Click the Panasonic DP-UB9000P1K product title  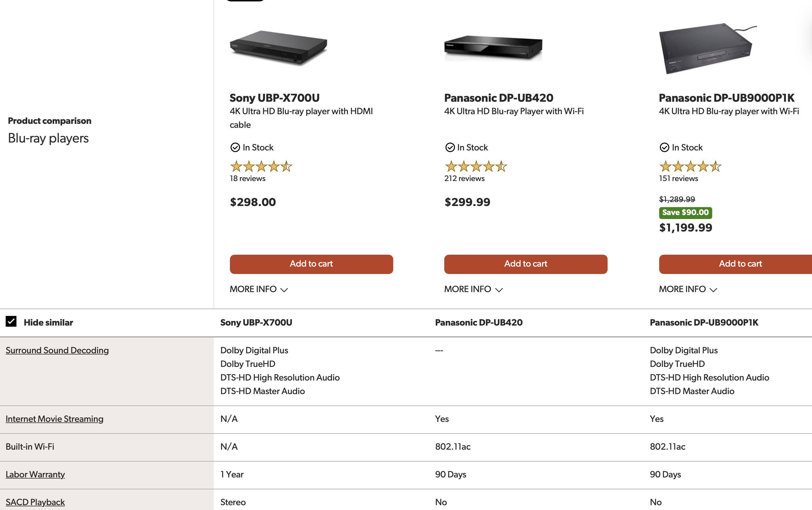(x=726, y=98)
